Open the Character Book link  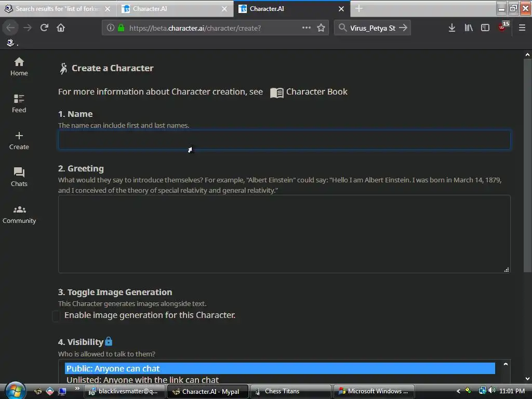tap(309, 92)
